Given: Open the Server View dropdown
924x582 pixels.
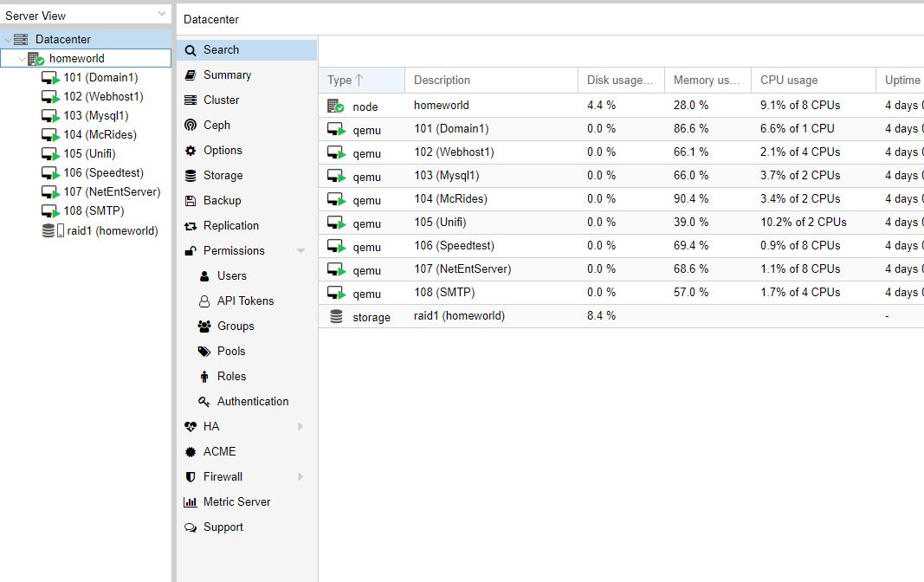Looking at the screenshot, I should pyautogui.click(x=158, y=14).
